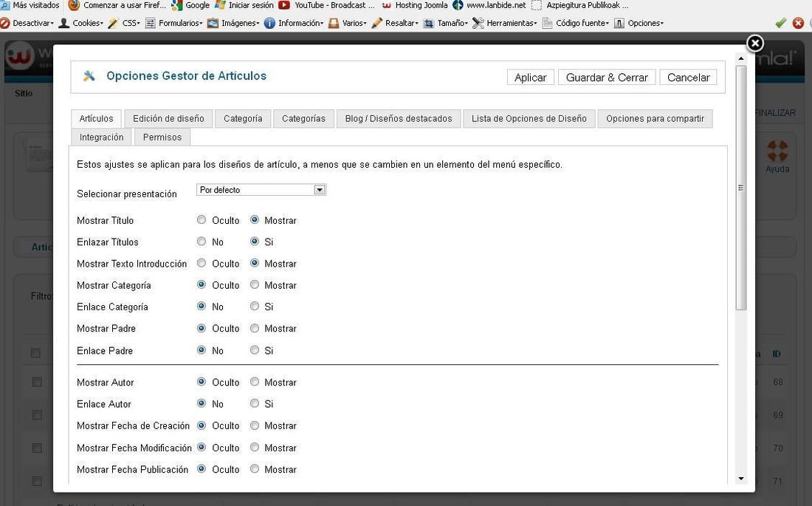Set Mostrar Padre to Mostrar

click(x=254, y=328)
